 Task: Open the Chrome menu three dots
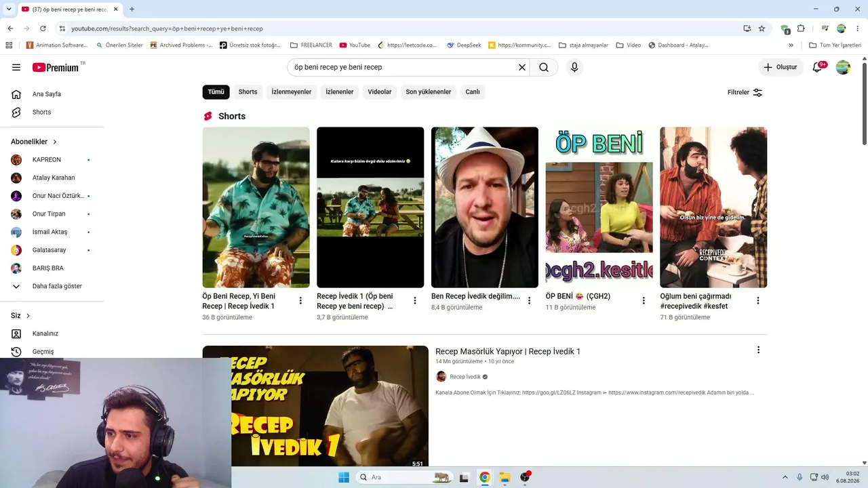(x=858, y=28)
